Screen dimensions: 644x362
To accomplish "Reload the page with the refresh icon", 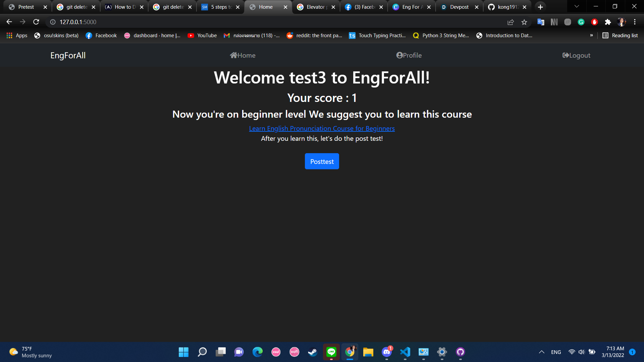I will click(36, 22).
